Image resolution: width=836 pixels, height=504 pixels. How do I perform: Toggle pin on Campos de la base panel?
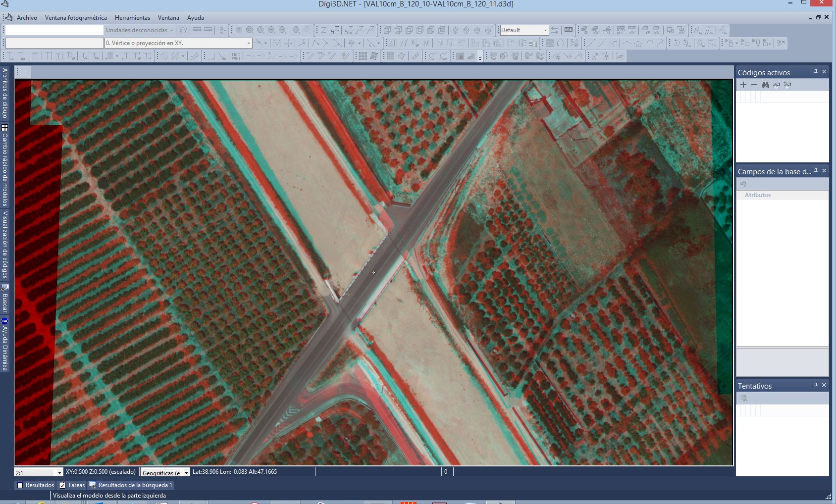[x=816, y=171]
